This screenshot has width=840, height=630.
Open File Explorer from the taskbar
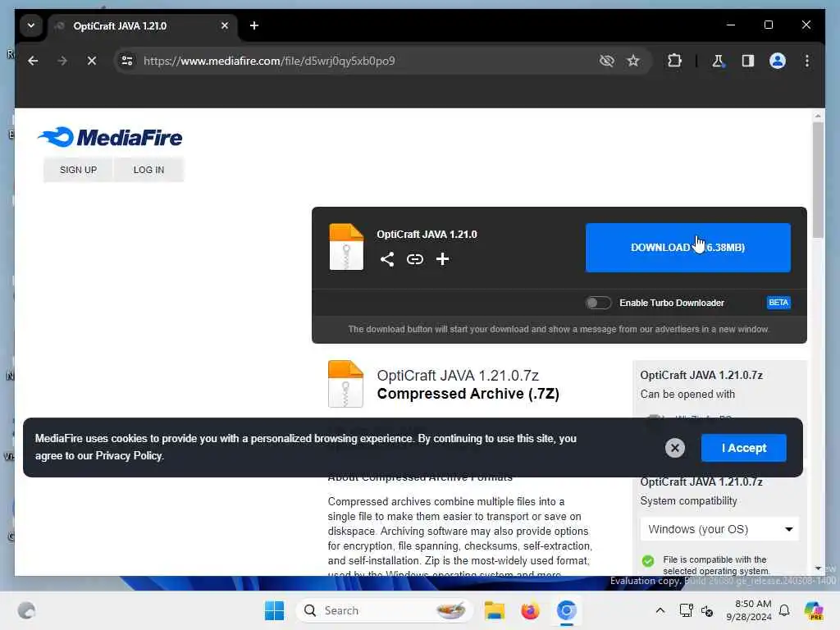point(494,610)
